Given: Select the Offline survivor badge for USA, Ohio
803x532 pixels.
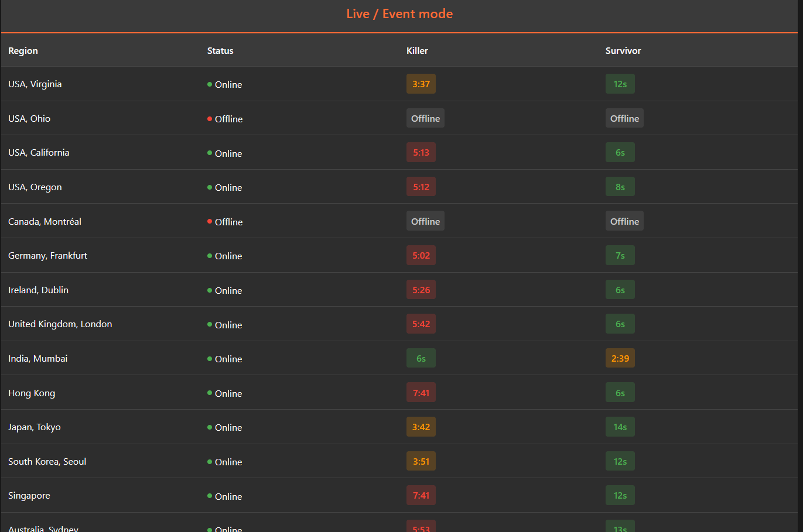Looking at the screenshot, I should click(x=624, y=118).
